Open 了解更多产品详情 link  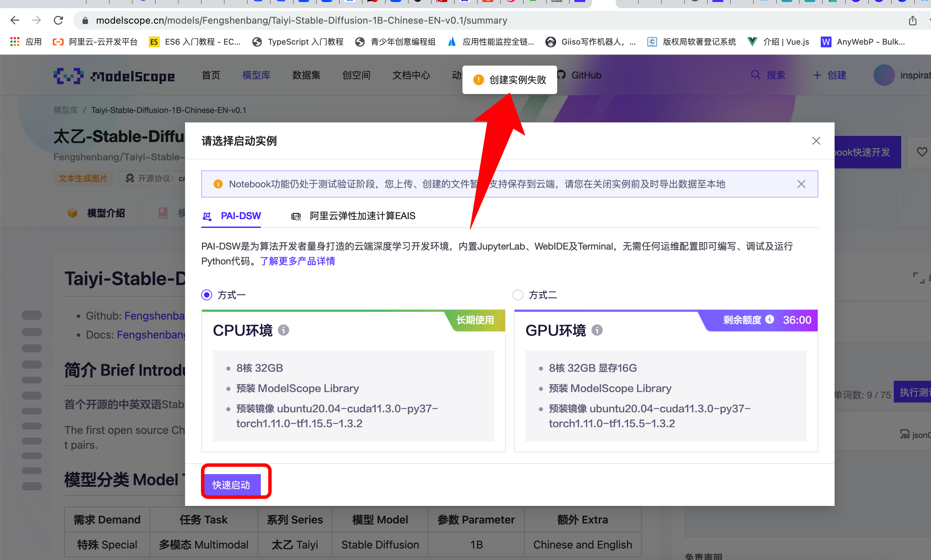pyautogui.click(x=297, y=261)
